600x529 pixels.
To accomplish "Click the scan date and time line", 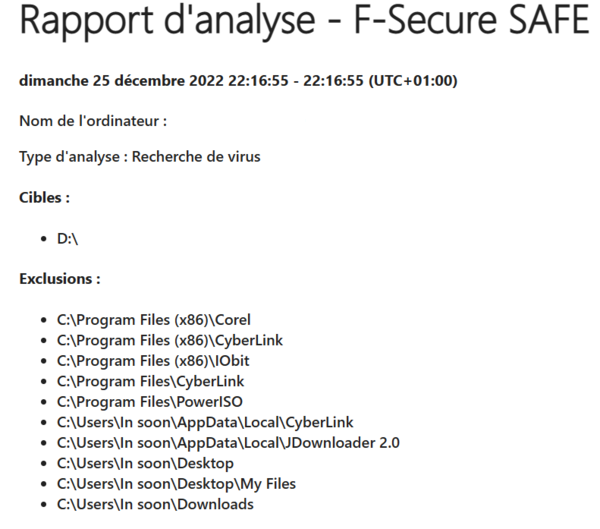I will pos(238,81).
